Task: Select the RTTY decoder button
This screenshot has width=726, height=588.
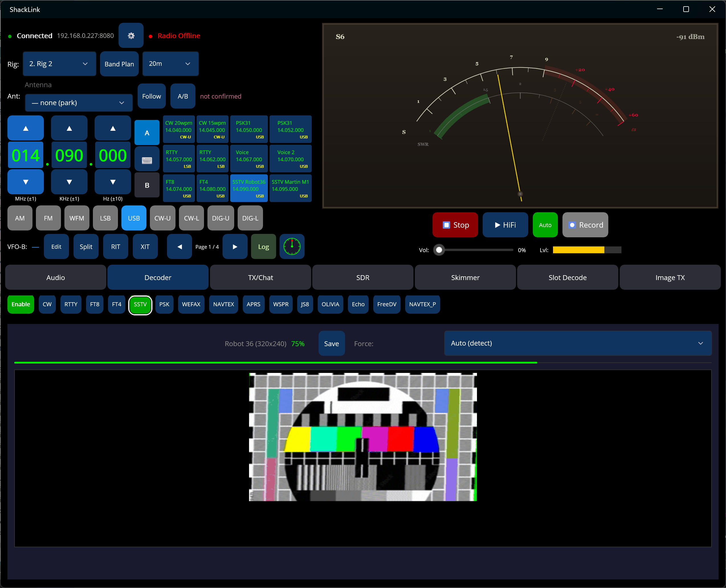Action: (71, 304)
